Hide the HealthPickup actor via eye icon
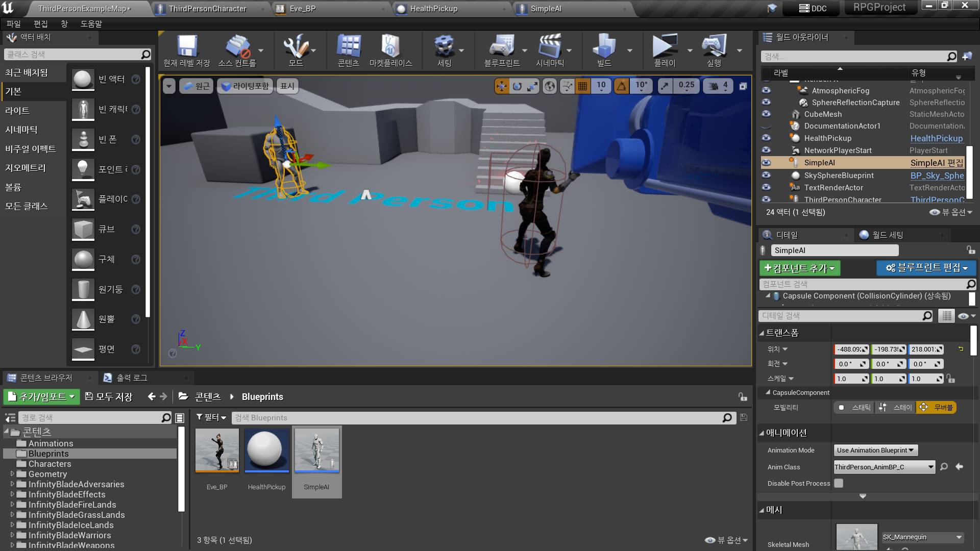 [x=766, y=138]
